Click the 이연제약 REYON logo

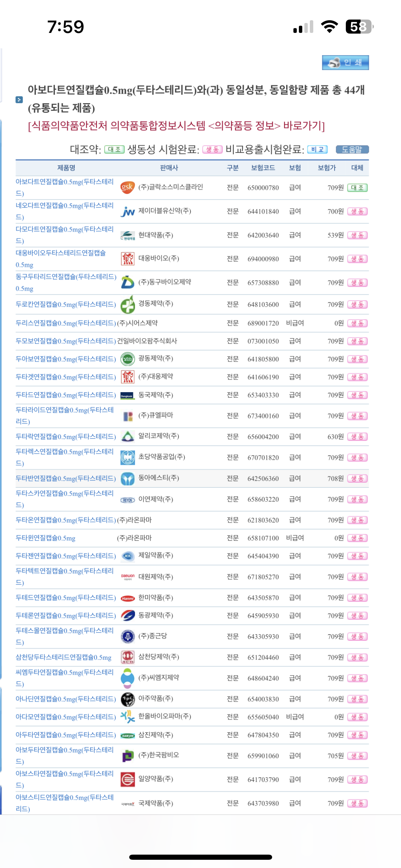click(x=127, y=500)
